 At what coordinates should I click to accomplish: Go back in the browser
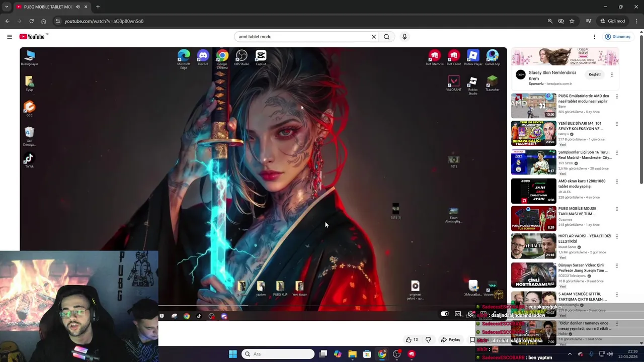pos(7,21)
